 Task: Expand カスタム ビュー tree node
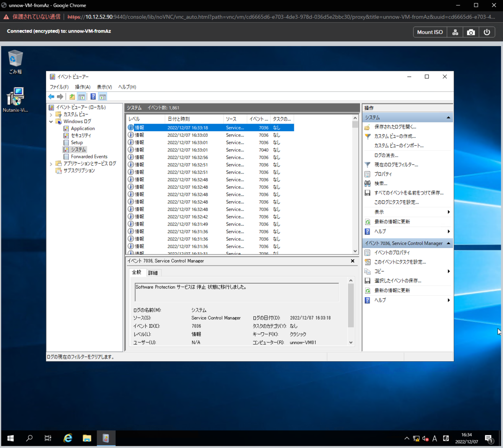(51, 114)
